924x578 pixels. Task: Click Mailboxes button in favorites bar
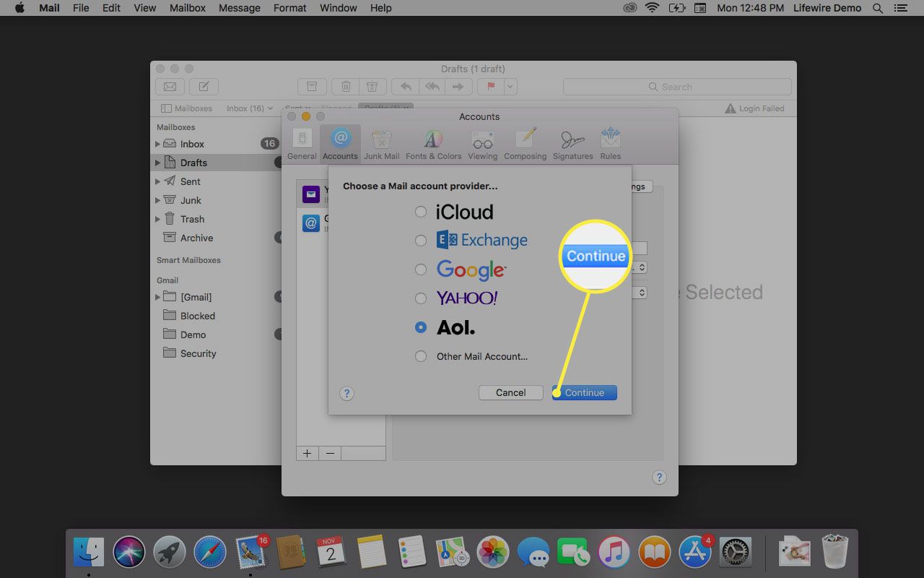[187, 108]
